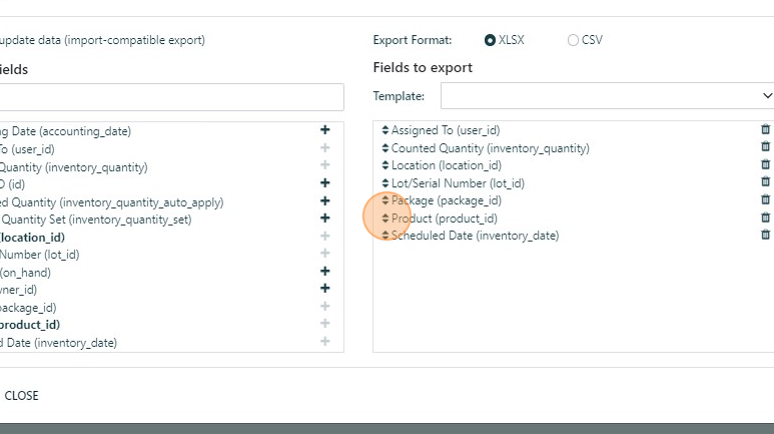774x434 pixels.
Task: Open the Template dropdown
Action: coord(607,96)
